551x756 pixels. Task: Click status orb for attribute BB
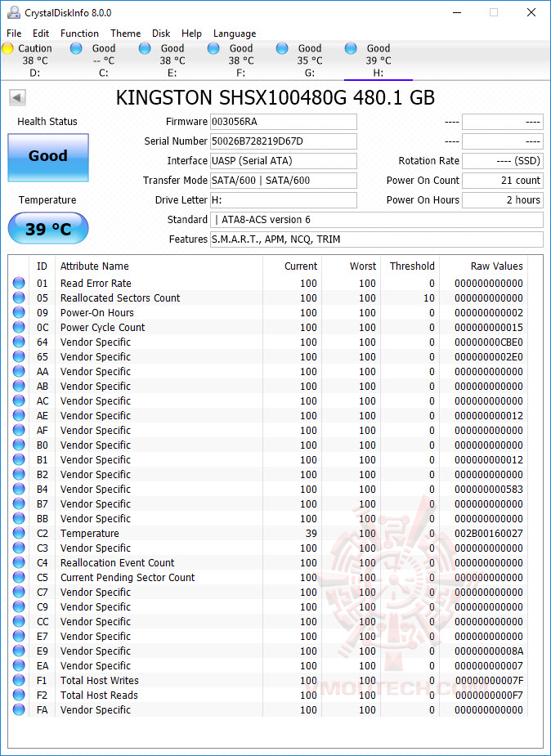point(19,518)
